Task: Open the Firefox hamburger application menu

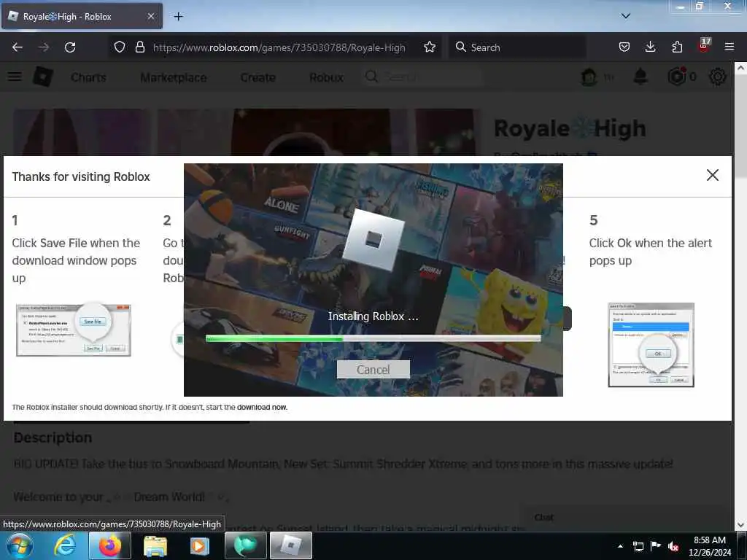Action: click(x=729, y=47)
